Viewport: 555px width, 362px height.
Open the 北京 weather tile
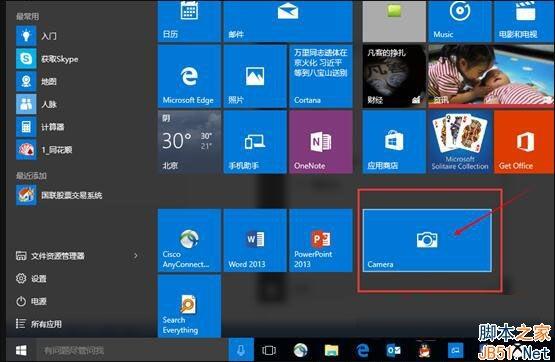point(189,142)
